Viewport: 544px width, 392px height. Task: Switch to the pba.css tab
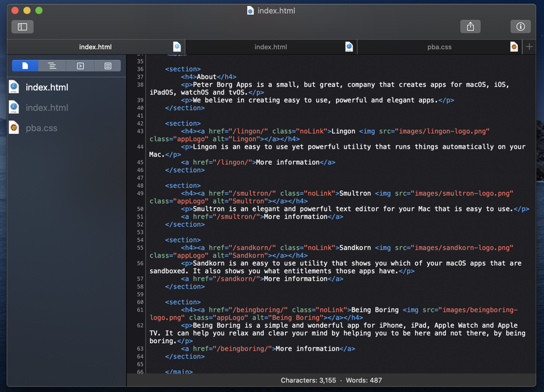pos(439,47)
